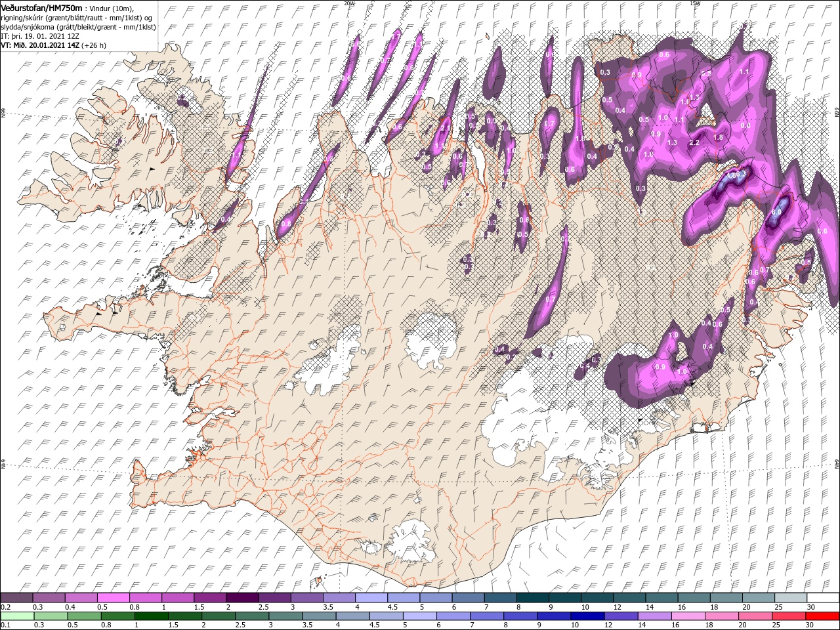
Task: Click the 'rigning/skúrir' header line
Action: (76, 17)
